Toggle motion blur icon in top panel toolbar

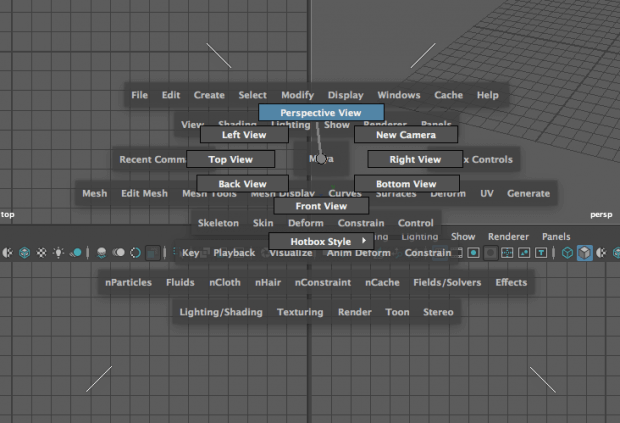(x=119, y=252)
